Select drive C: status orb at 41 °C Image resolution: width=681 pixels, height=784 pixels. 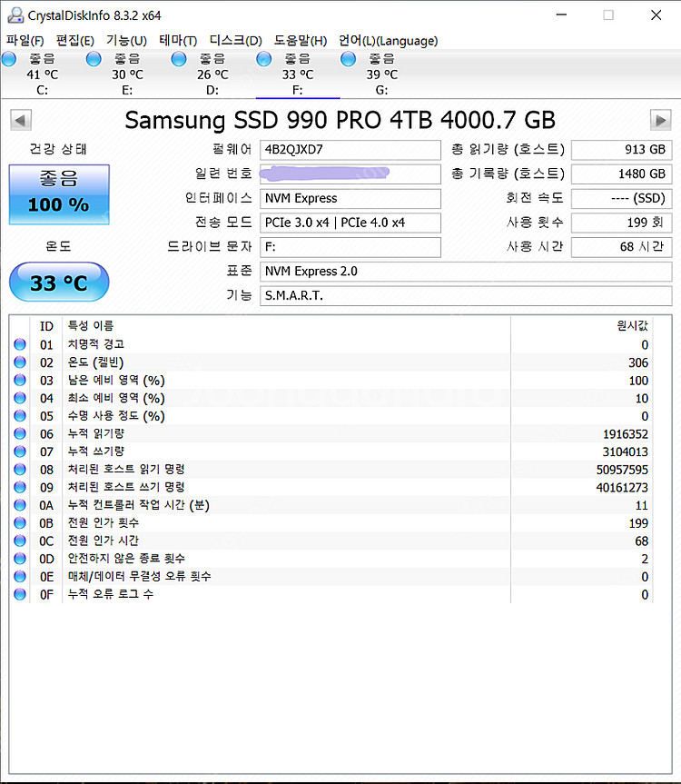[x=9, y=59]
